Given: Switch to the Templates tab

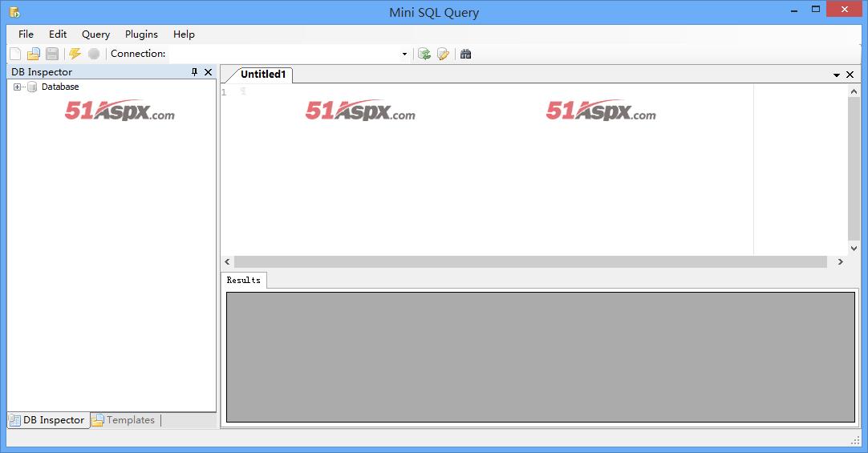Looking at the screenshot, I should pos(124,420).
